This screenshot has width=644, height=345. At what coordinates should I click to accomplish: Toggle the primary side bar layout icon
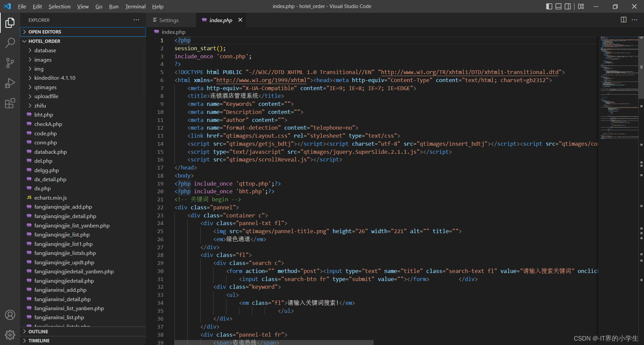tap(549, 6)
